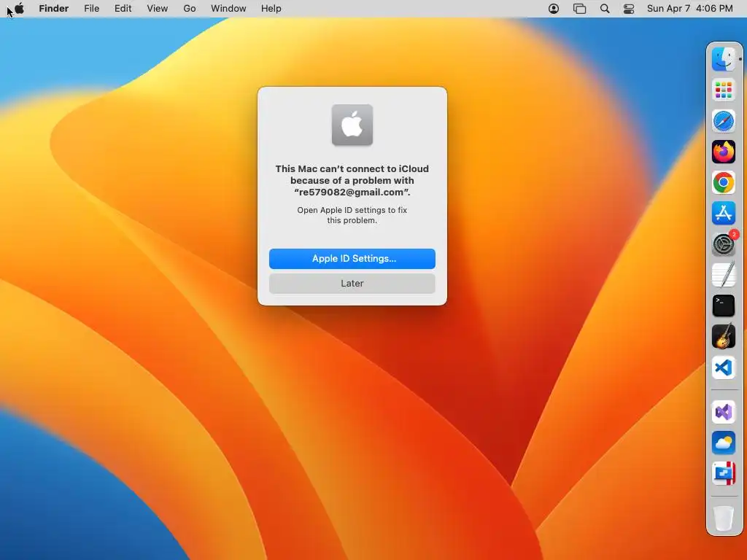The width and height of the screenshot is (747, 560).
Task: Open the Parallels window icon in Dock
Action: 724,474
